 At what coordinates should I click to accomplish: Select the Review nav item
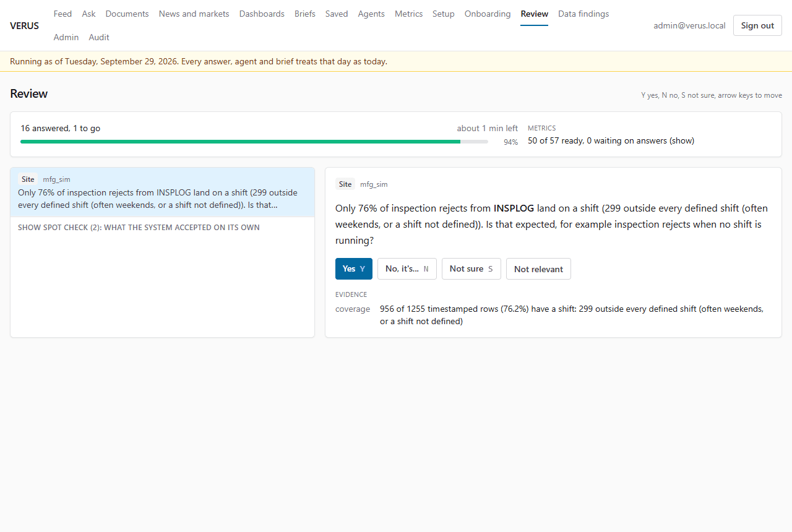tap(535, 14)
